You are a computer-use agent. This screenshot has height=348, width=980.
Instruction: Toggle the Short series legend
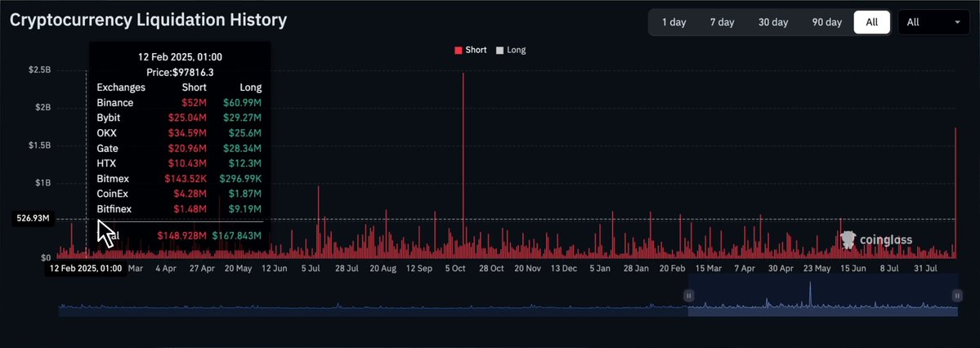pos(471,50)
